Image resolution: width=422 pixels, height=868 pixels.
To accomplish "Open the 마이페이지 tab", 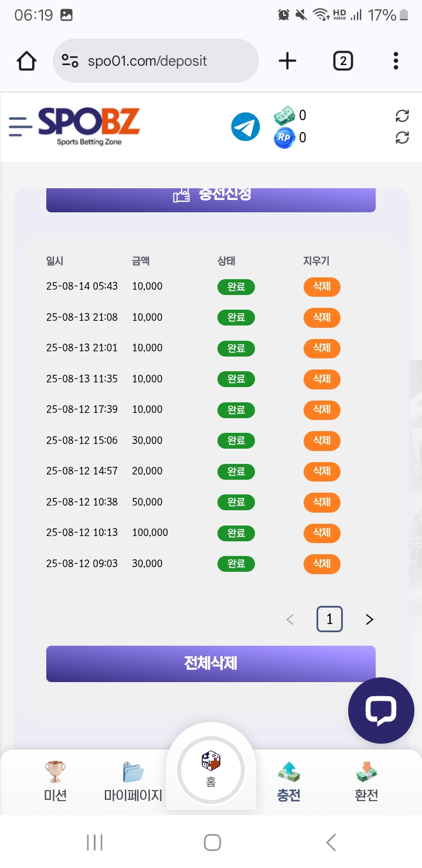I will (133, 781).
